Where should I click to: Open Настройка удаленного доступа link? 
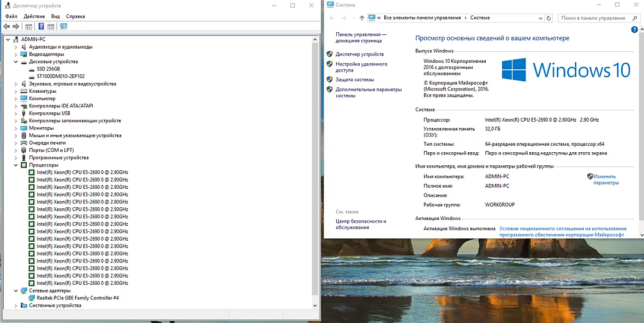(361, 67)
